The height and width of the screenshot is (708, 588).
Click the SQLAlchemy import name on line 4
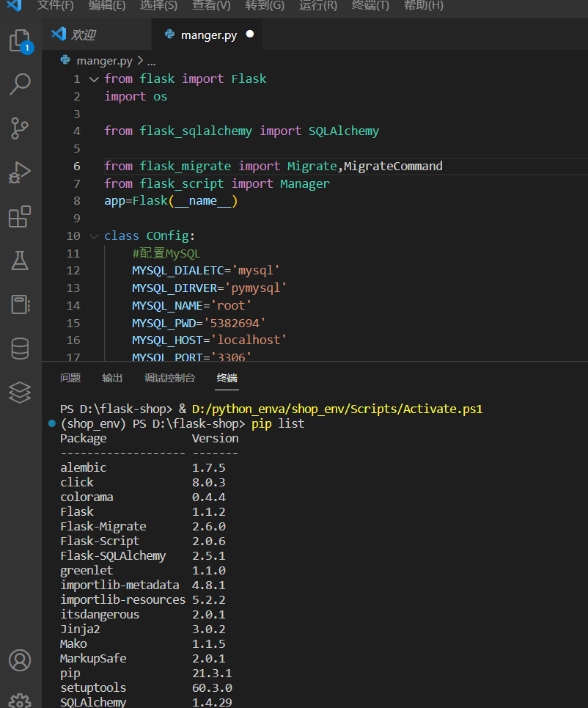(x=344, y=131)
